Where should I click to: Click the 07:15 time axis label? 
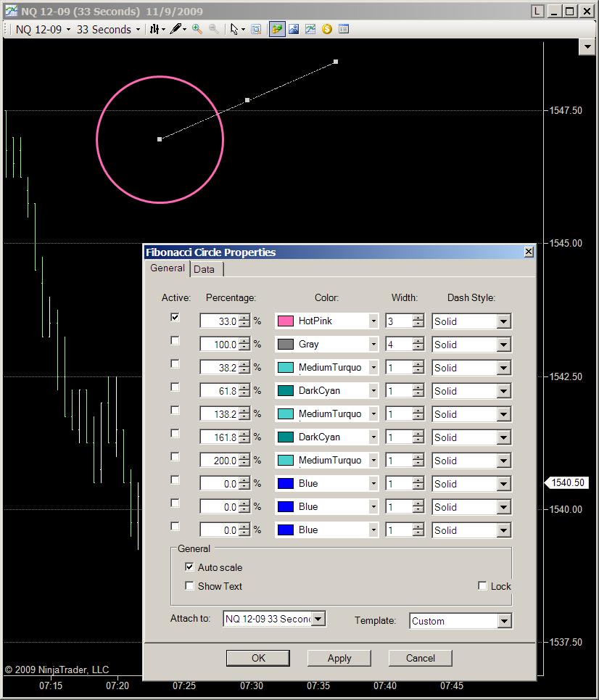pos(51,685)
